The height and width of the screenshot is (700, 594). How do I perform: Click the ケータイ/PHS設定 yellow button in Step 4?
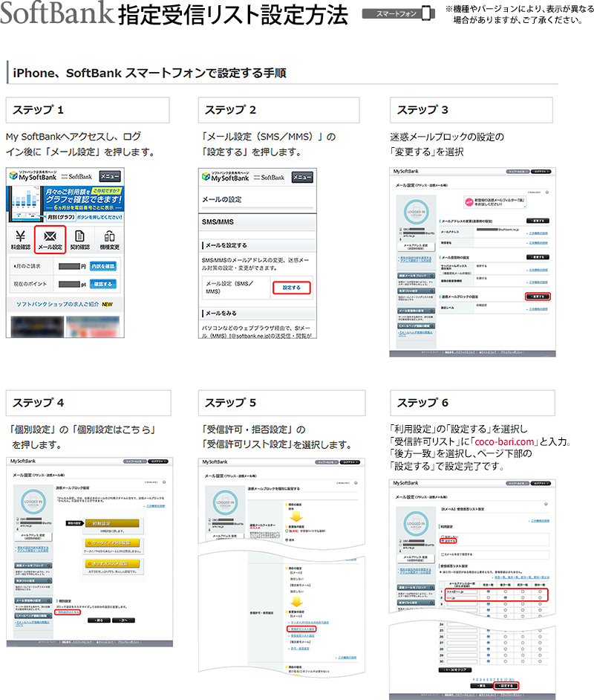coord(112,543)
